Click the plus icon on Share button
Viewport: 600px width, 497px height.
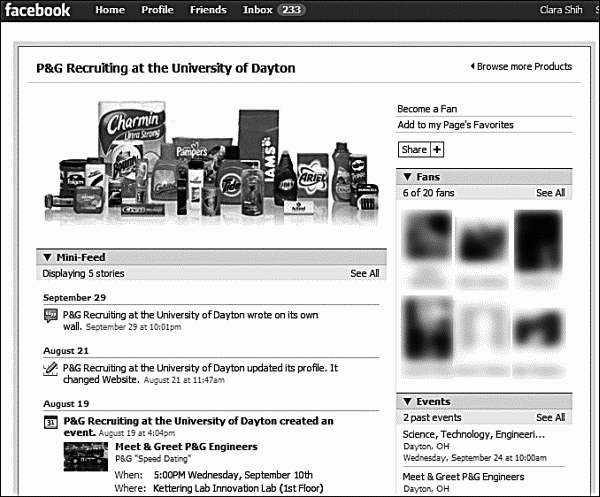pyautogui.click(x=437, y=149)
